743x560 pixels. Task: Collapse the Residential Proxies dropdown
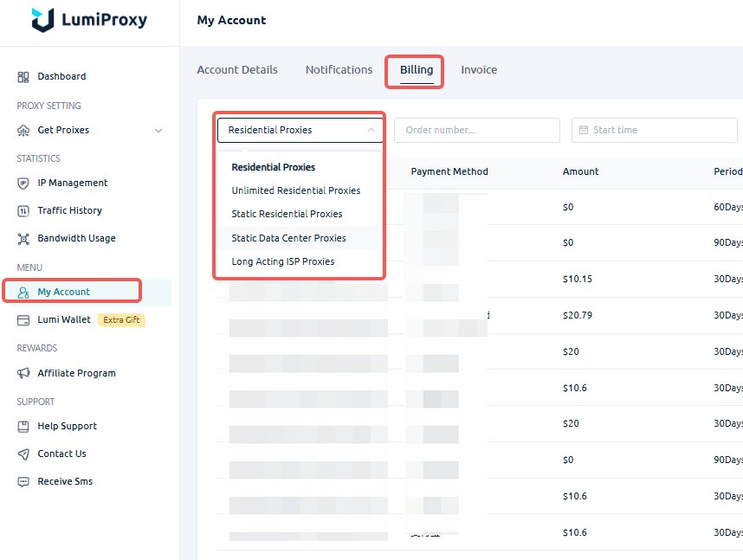(371, 130)
